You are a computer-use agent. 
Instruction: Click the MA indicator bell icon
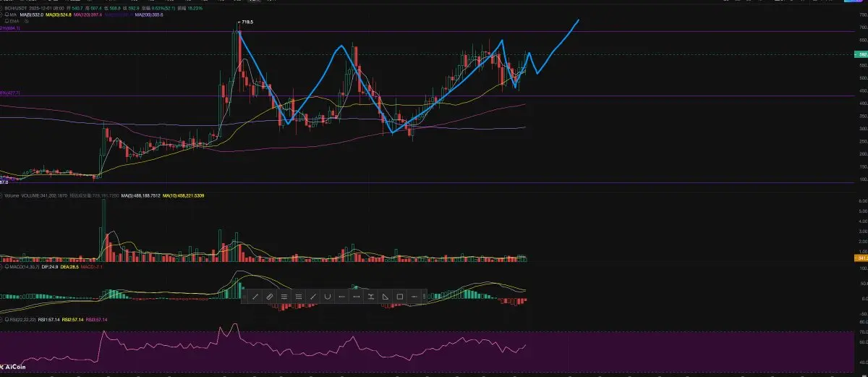tap(7, 14)
